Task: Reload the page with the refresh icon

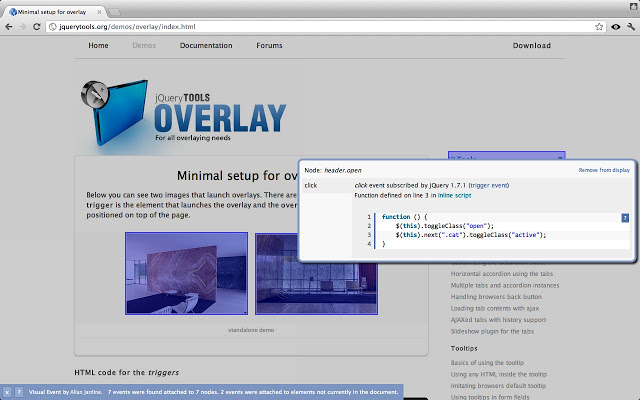Action: point(36,27)
